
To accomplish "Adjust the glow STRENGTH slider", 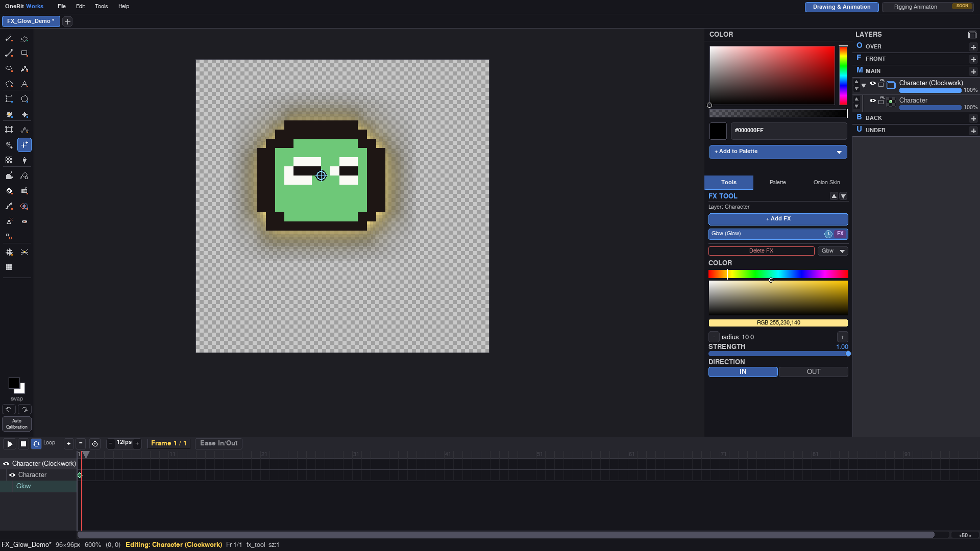I will pos(778,354).
